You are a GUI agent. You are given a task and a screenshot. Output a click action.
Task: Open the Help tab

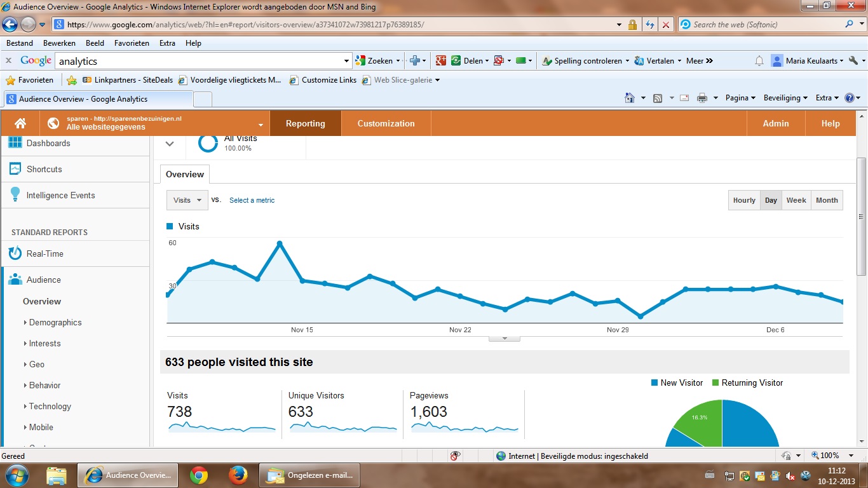(831, 123)
